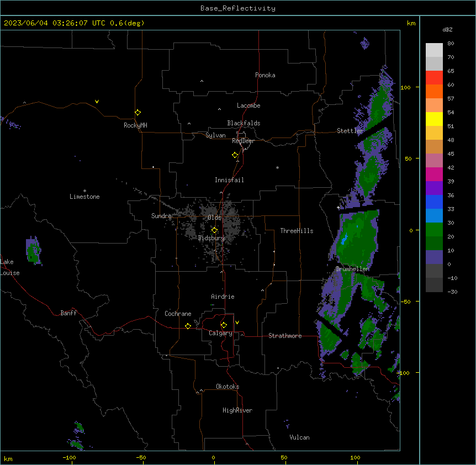Click the Strathmore label
Viewport: 476px width, 465px height.
pyautogui.click(x=285, y=336)
